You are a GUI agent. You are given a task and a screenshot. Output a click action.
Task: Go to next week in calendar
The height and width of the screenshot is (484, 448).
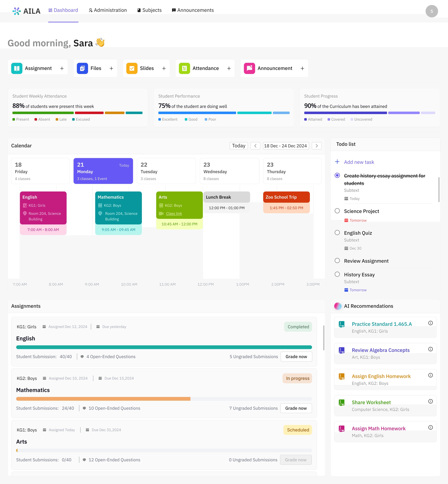tap(316, 146)
